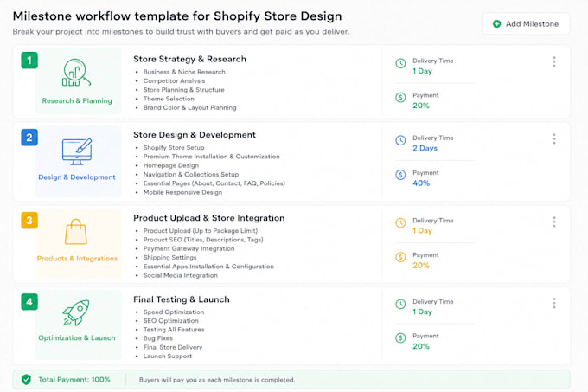Select the Store Design & Development title
The height and width of the screenshot is (392, 588).
pyautogui.click(x=195, y=135)
